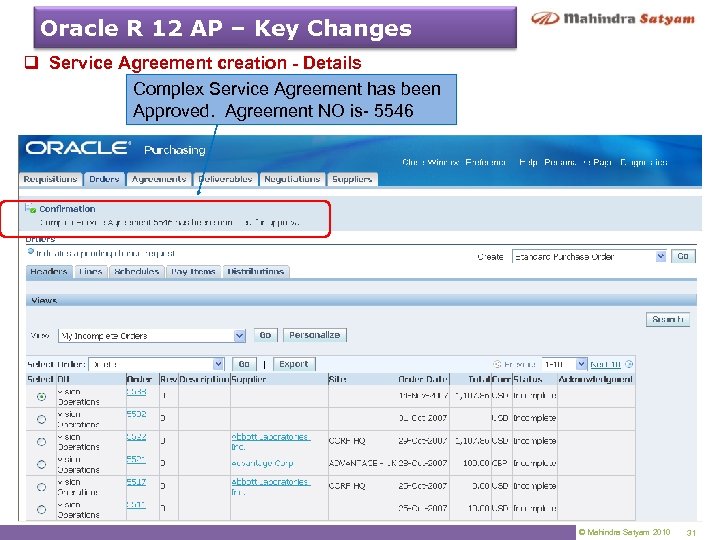Select the radio button for order 5502
This screenshot has height=540, width=720.
point(41,419)
